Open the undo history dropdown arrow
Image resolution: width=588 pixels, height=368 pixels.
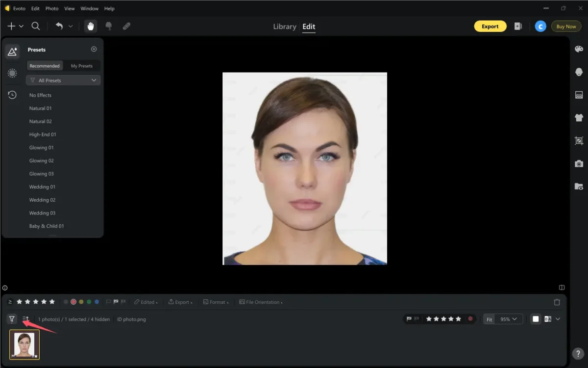click(71, 26)
